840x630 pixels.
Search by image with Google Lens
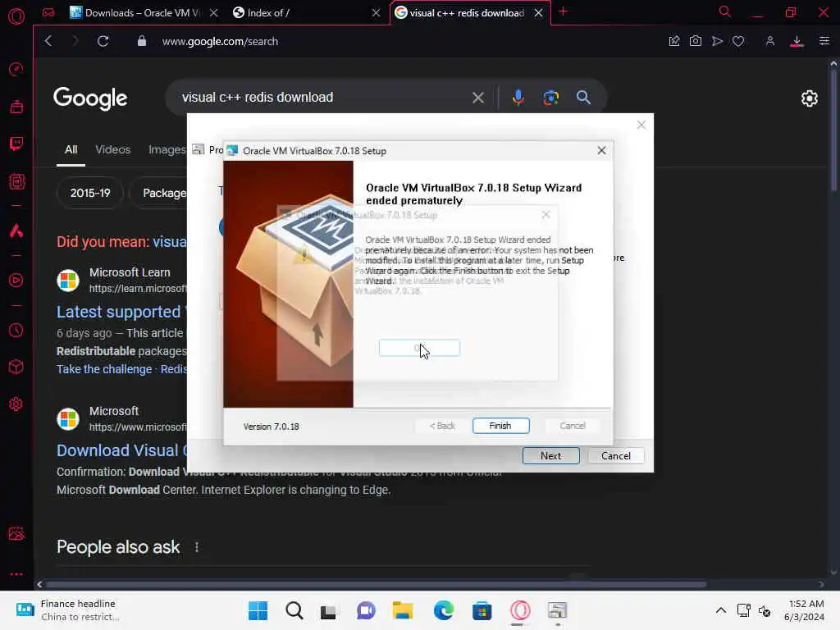(550, 98)
